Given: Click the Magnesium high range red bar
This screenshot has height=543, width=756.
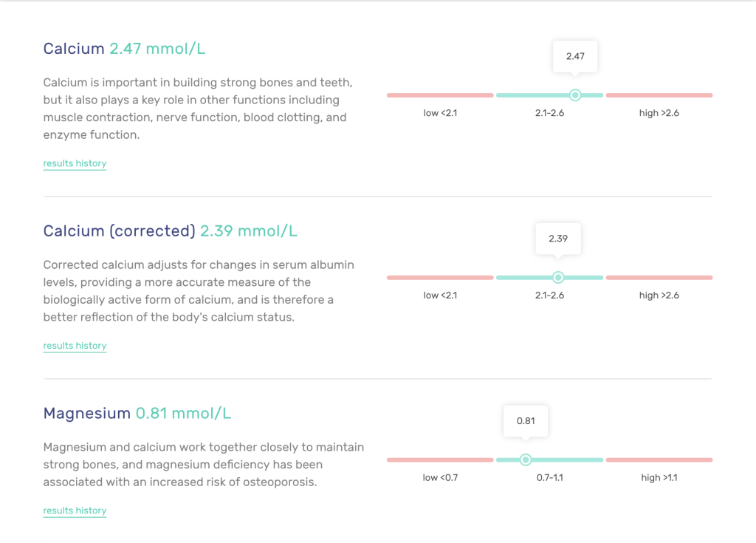Looking at the screenshot, I should coord(659,460).
